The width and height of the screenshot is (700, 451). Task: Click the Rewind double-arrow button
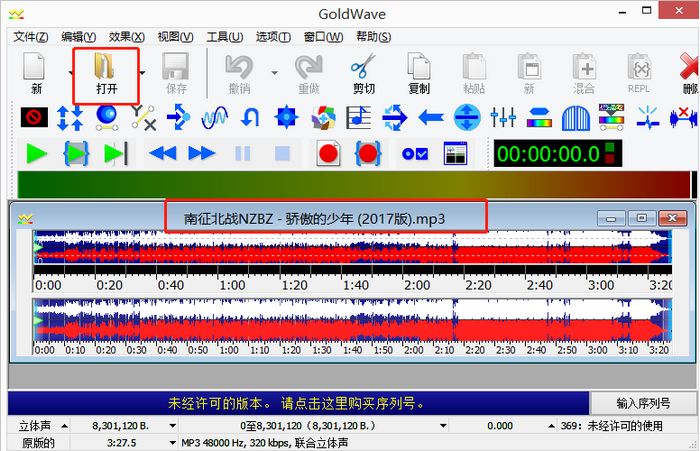pyautogui.click(x=162, y=153)
